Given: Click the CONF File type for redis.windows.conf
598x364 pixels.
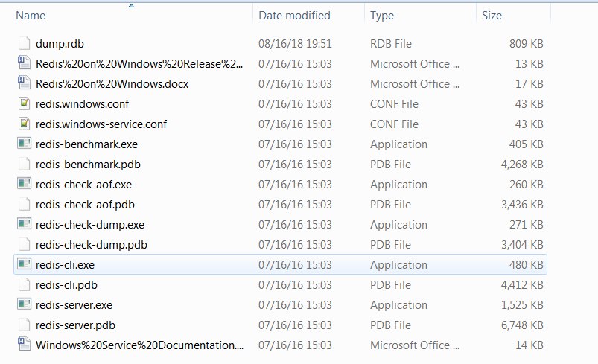Looking at the screenshot, I should (x=395, y=104).
